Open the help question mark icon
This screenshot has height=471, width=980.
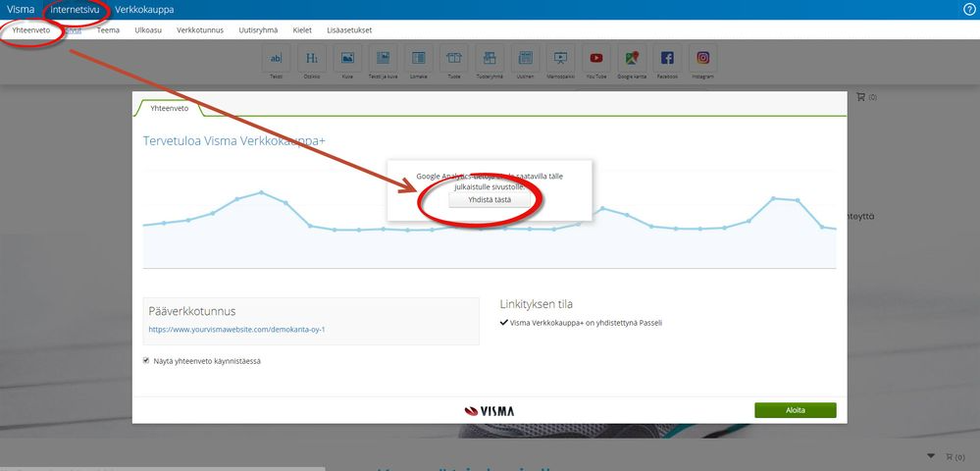(969, 10)
